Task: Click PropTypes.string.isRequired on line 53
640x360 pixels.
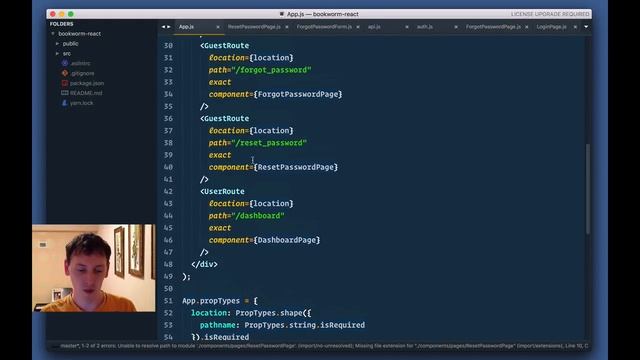Action: click(305, 325)
